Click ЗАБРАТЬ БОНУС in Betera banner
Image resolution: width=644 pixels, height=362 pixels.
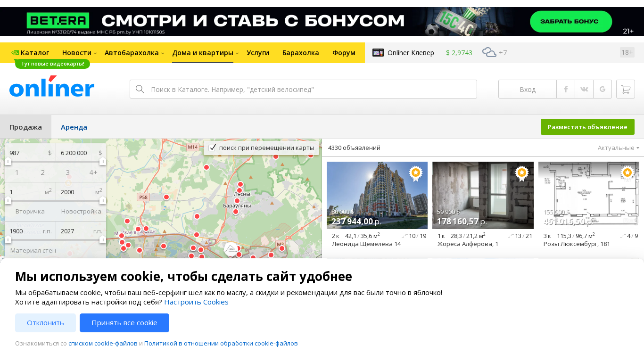571,21
